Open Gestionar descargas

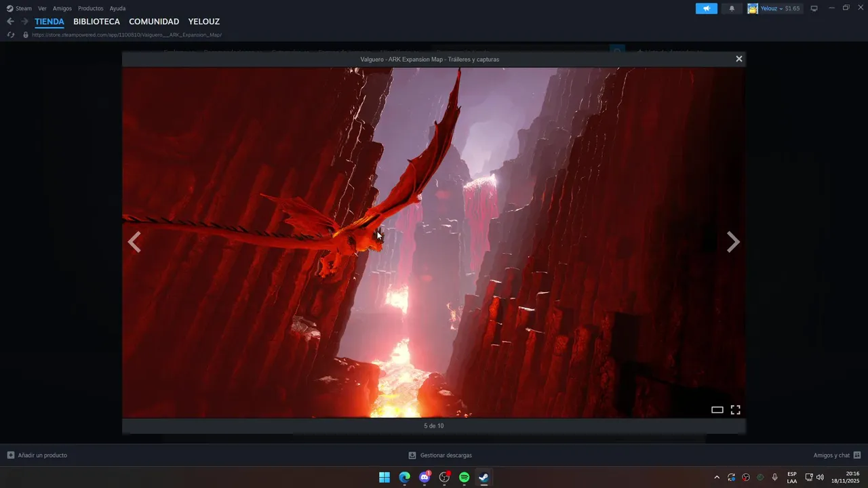point(440,455)
